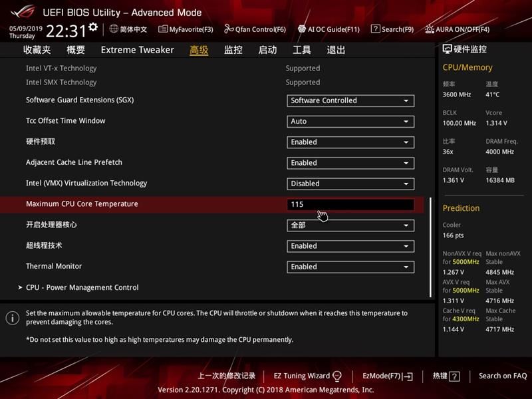Click the CPU/Memory heading
The height and width of the screenshot is (399, 532).
tap(467, 68)
